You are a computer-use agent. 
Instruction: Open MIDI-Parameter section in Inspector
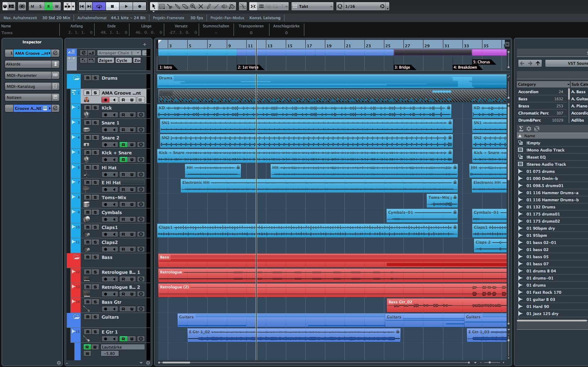pos(32,75)
